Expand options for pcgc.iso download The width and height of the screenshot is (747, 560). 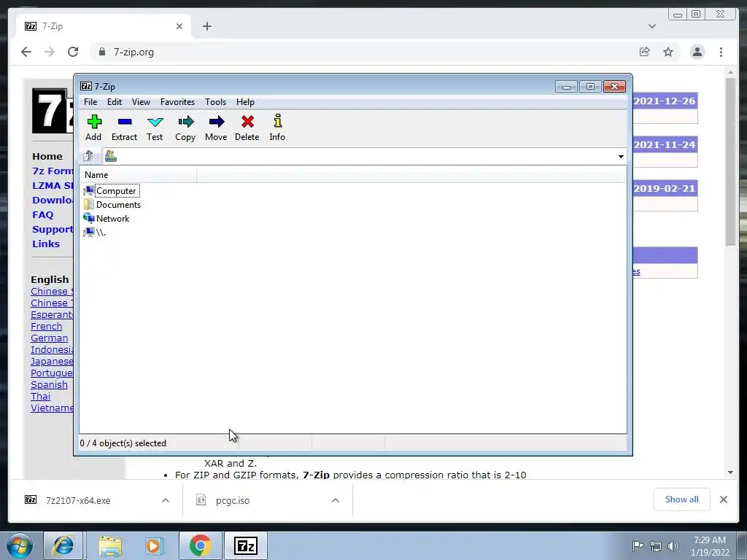tap(336, 500)
